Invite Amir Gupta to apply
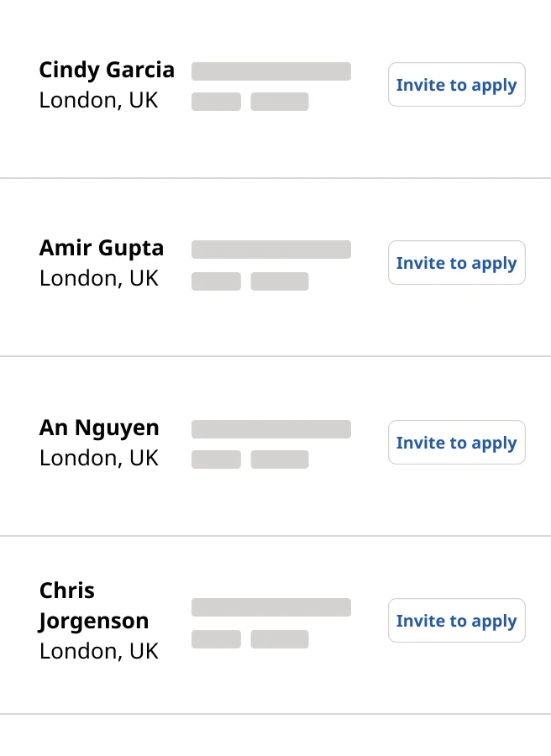Image resolution: width=551 pixels, height=756 pixels. (456, 263)
